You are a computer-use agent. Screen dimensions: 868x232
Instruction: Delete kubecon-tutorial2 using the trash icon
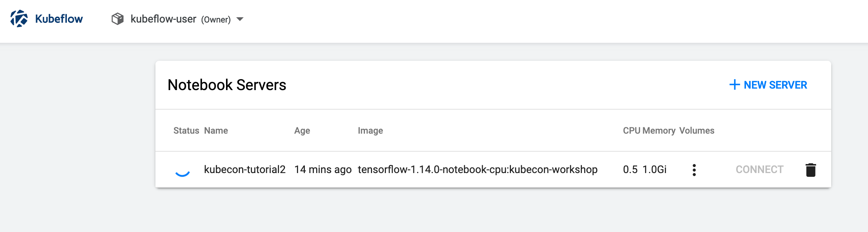811,169
